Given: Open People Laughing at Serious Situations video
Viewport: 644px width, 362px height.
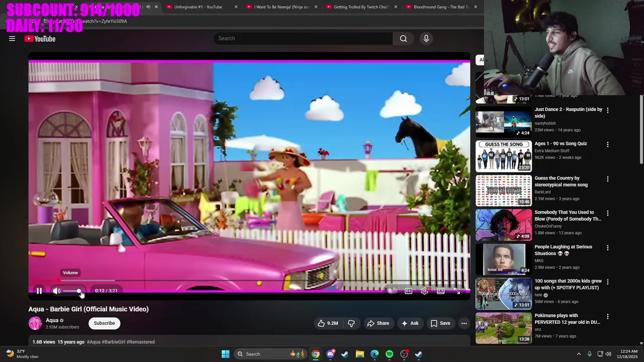Looking at the screenshot, I should click(504, 259).
